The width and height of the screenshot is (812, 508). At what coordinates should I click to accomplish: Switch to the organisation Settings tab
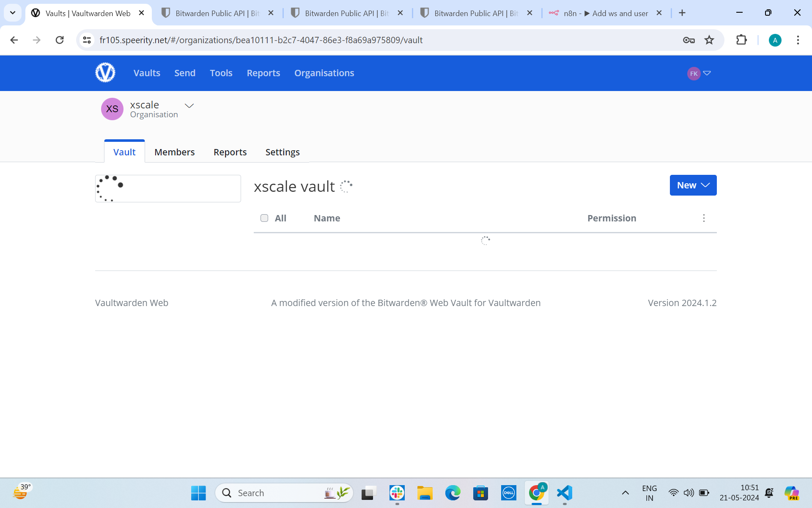(x=282, y=152)
